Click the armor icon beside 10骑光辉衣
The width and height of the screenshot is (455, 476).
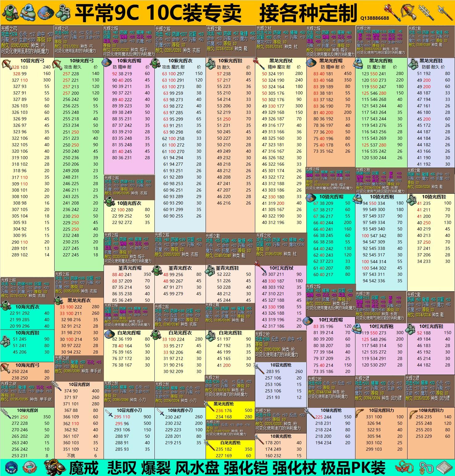tap(109, 202)
